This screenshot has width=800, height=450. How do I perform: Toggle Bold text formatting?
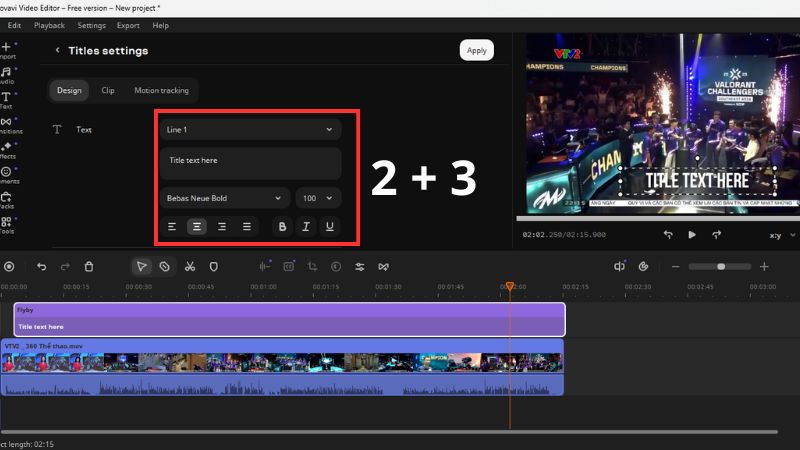[282, 227]
